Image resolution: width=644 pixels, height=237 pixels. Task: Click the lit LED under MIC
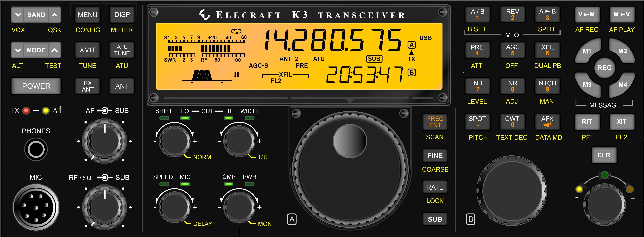[x=185, y=184]
